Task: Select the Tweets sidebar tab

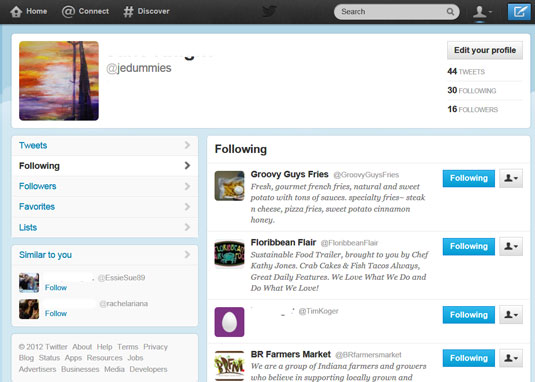Action: pyautogui.click(x=105, y=146)
